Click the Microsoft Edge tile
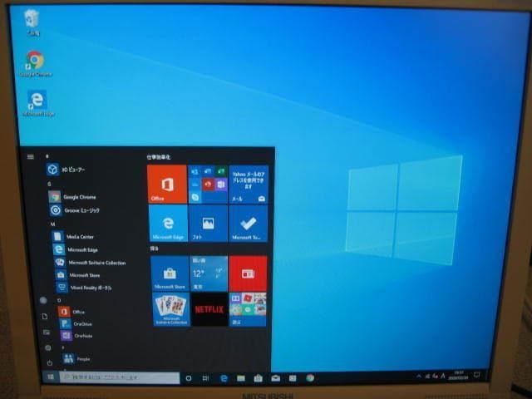532x399 pixels. pos(168,224)
